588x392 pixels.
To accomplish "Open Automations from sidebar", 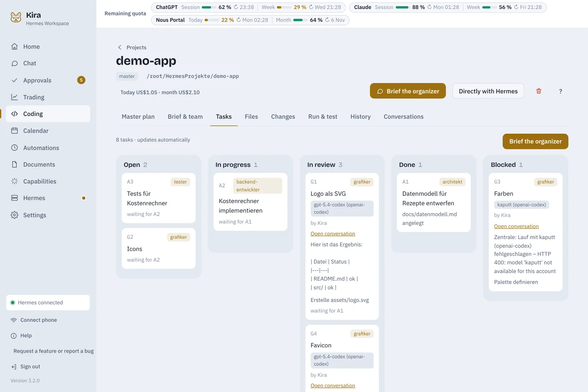I will tap(48, 148).
